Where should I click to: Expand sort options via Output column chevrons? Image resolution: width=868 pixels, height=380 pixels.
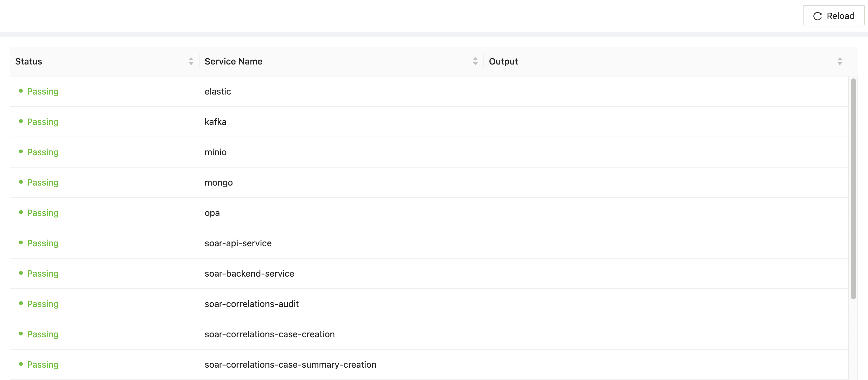(x=839, y=61)
